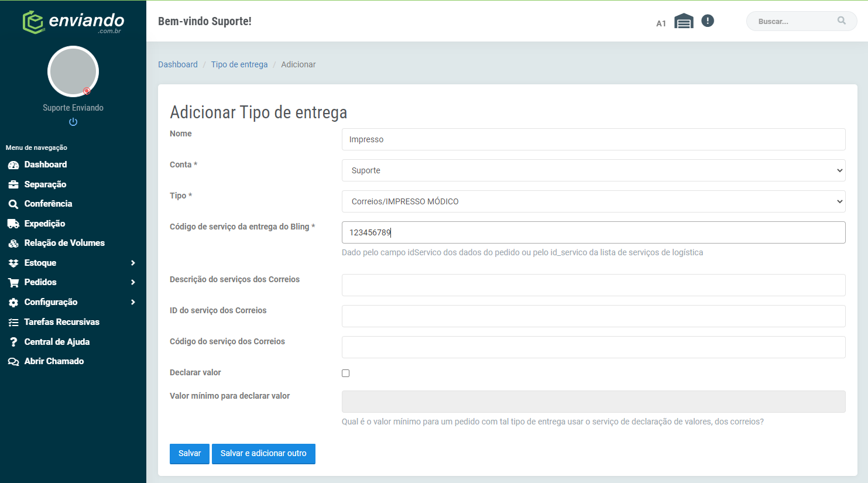This screenshot has height=483, width=868.
Task: Click the Dashboard gauge icon
Action: click(x=13, y=165)
